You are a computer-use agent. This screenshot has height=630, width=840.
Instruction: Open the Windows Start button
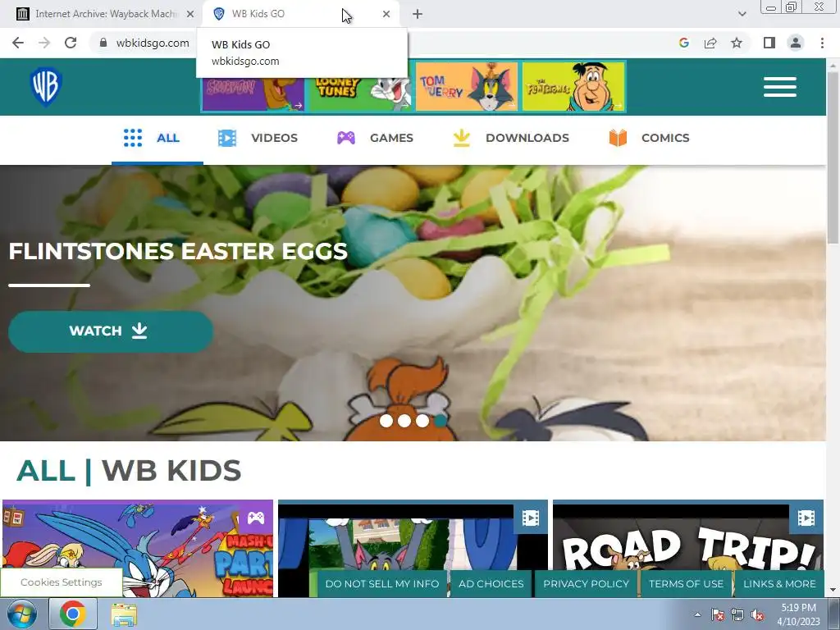pyautogui.click(x=21, y=614)
